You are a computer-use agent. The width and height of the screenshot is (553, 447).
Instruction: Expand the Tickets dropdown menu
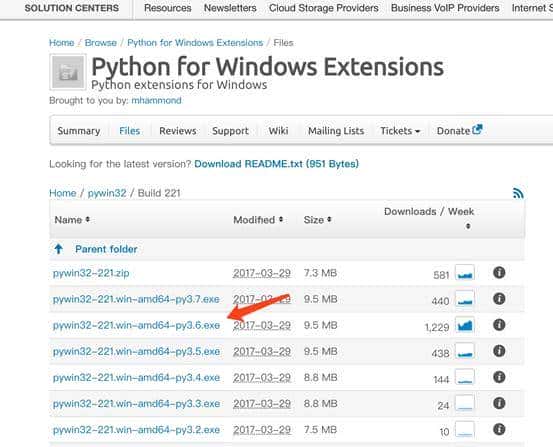(400, 131)
